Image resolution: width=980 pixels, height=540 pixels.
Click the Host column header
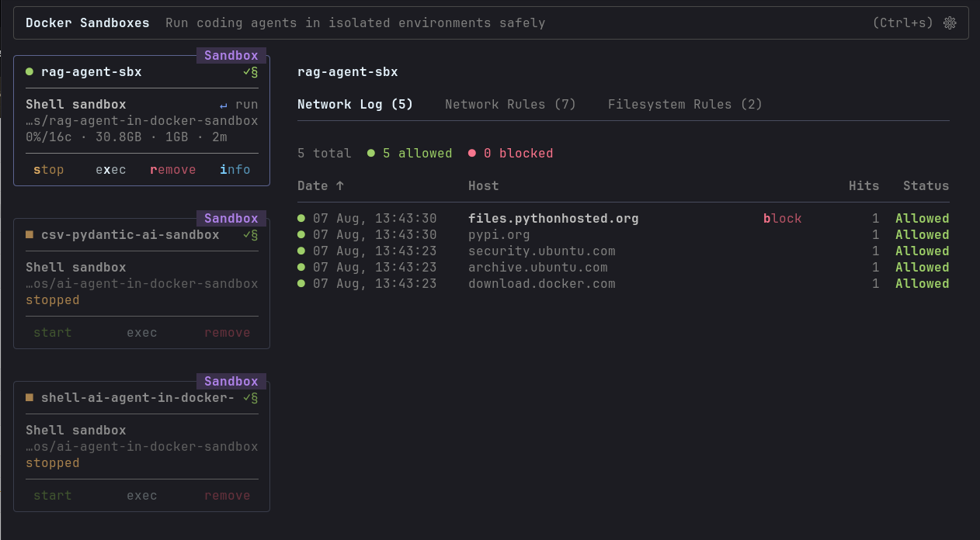click(x=484, y=186)
